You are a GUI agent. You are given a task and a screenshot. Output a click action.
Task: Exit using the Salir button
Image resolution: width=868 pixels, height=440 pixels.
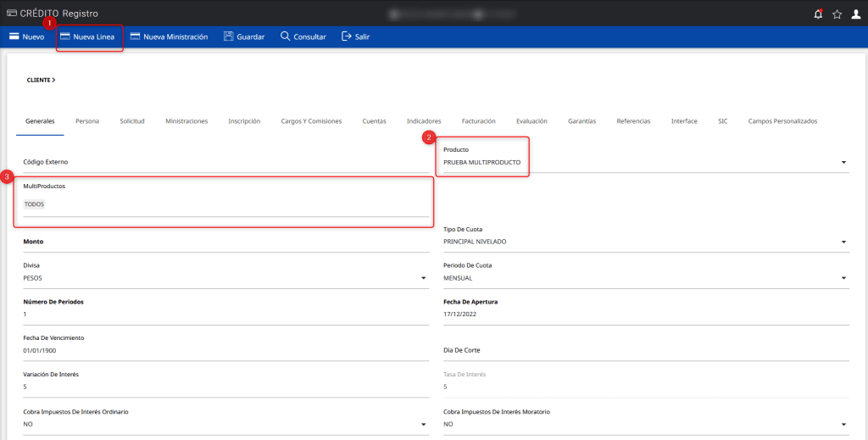[x=355, y=37]
